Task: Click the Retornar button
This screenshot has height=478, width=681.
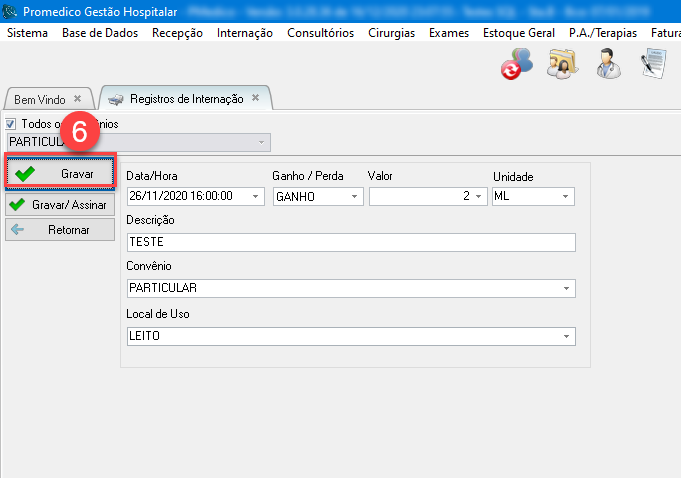Action: (60, 230)
